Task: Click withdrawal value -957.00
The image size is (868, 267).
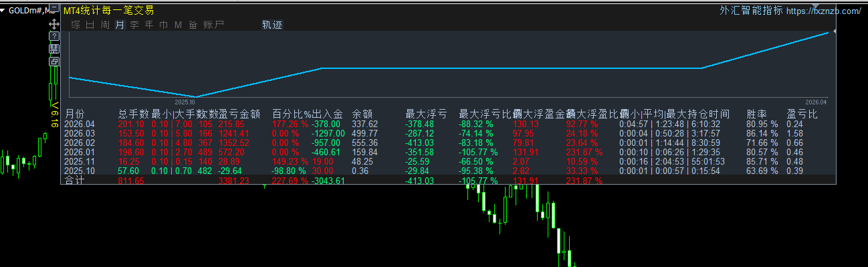Action: point(326,143)
